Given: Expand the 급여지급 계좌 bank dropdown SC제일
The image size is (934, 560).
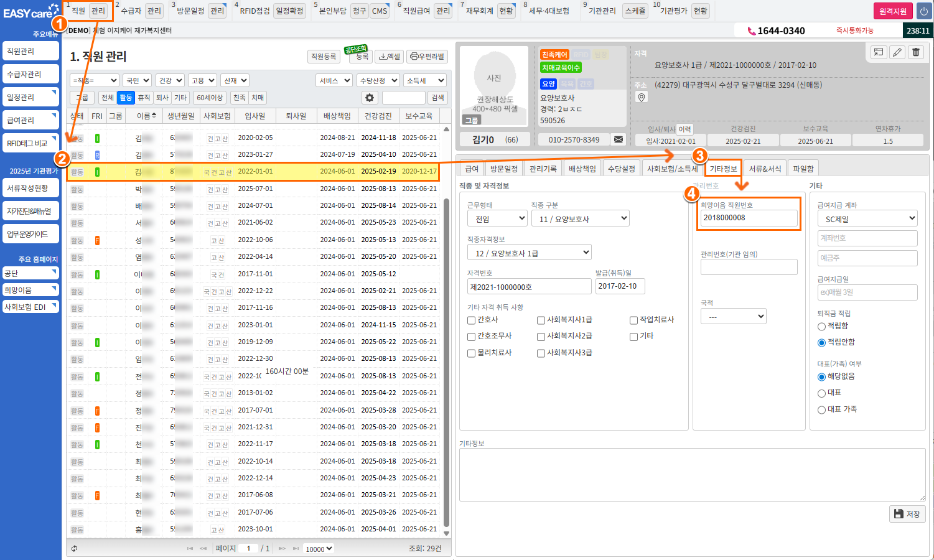Looking at the screenshot, I should [x=867, y=218].
